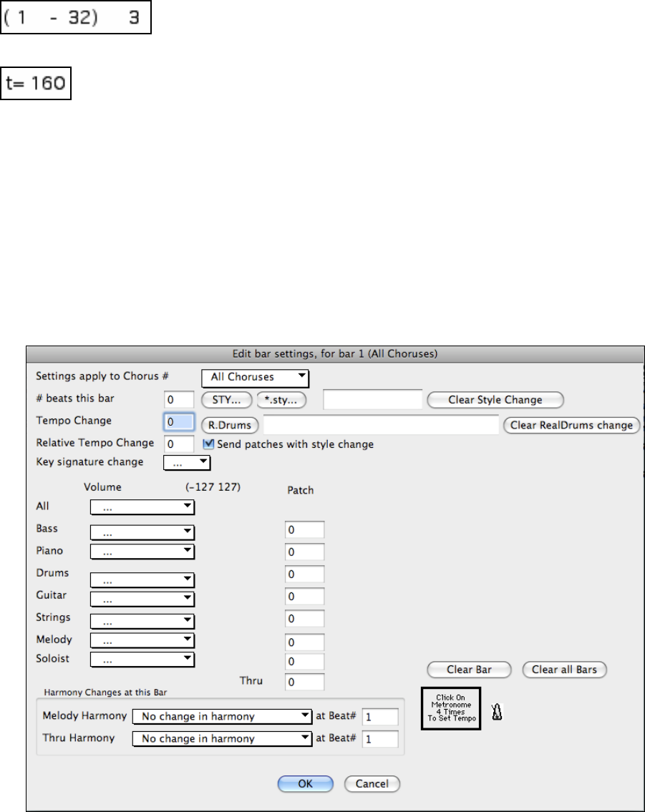The image size is (645, 812).
Task: Click the tap tempo metronome box
Action: pos(451,708)
